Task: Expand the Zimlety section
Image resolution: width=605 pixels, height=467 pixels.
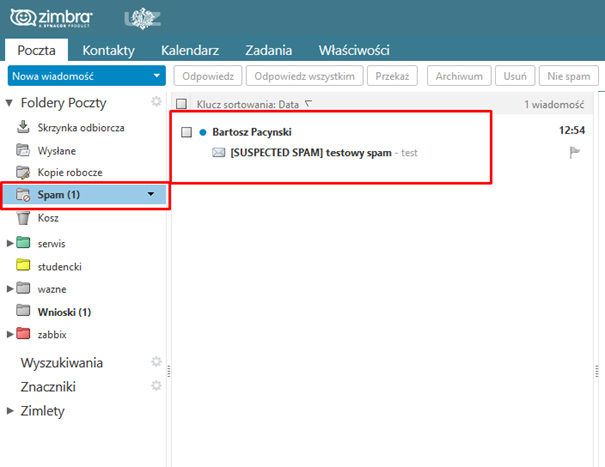Action: pyautogui.click(x=10, y=410)
